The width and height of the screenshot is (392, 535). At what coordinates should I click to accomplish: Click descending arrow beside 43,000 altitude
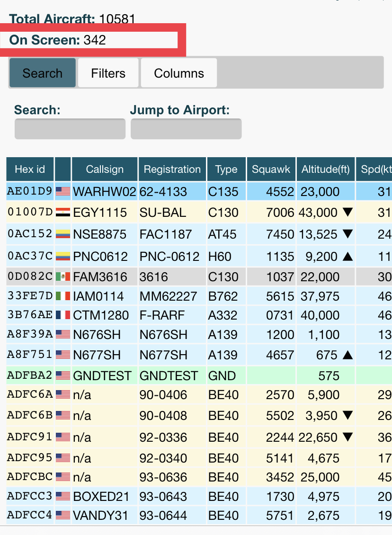click(x=347, y=212)
